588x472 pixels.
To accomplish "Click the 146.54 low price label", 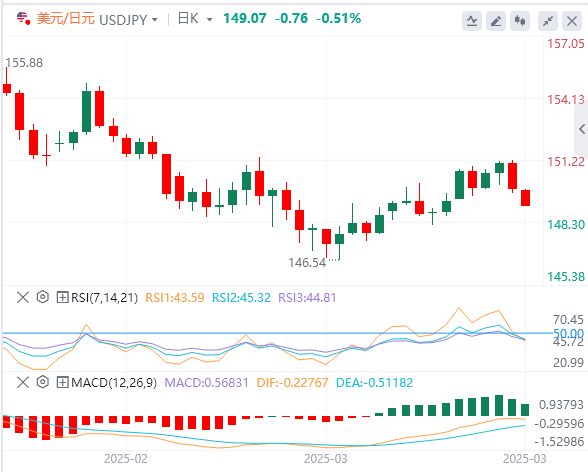I will click(307, 262).
